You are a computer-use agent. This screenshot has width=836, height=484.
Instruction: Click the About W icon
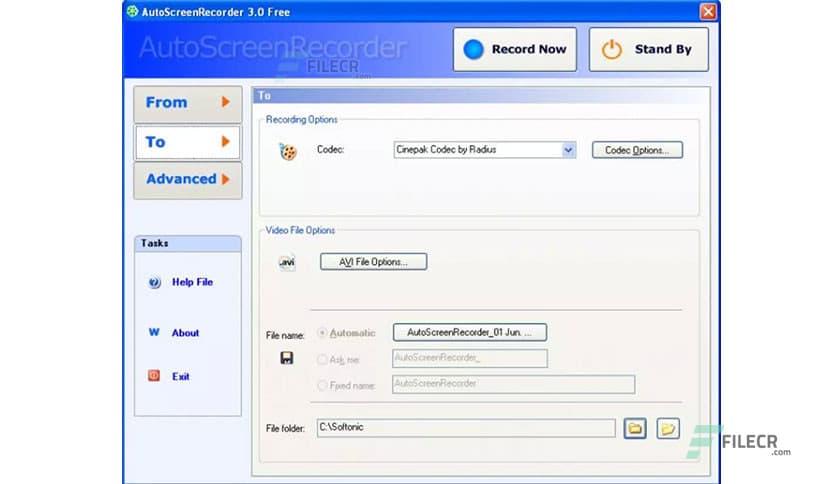154,332
